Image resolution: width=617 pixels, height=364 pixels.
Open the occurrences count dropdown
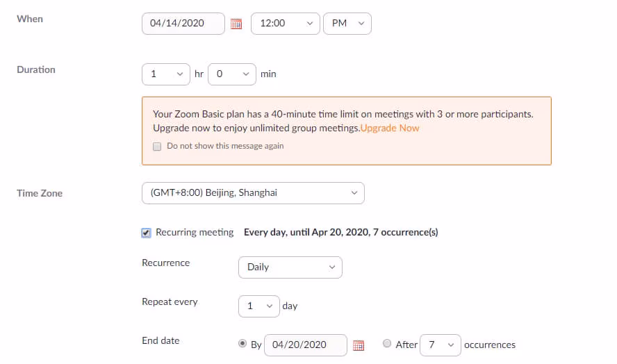[440, 345]
